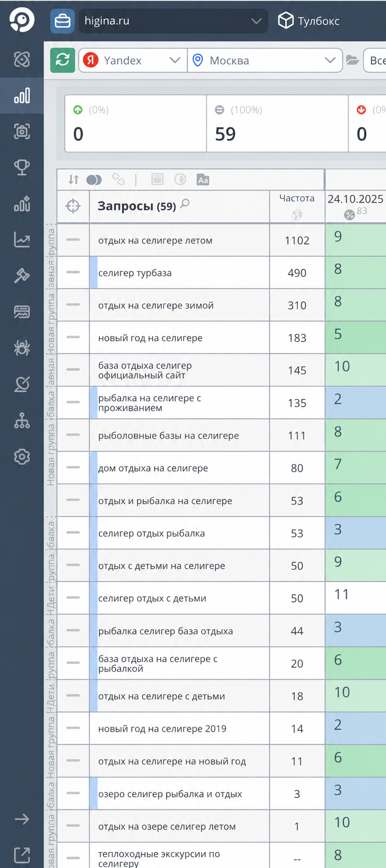The height and width of the screenshot is (868, 386).
Task: Open the Москва region dropdown
Action: pos(265,60)
